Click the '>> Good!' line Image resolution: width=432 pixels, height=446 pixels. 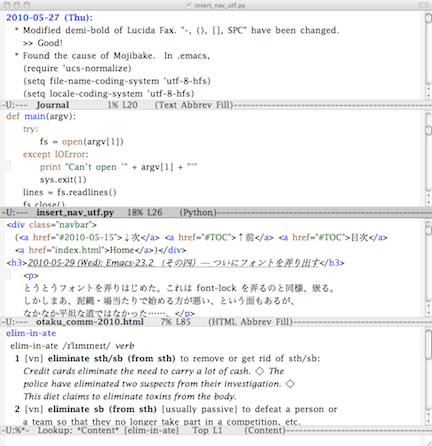(43, 43)
